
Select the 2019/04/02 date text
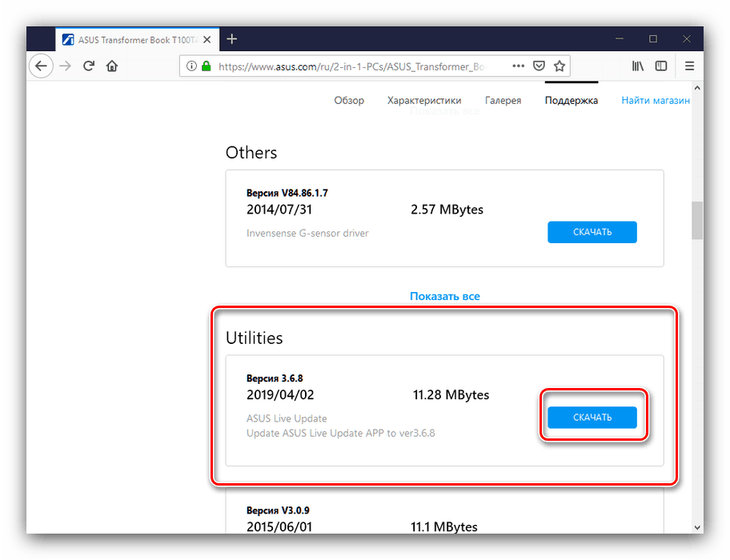click(280, 395)
